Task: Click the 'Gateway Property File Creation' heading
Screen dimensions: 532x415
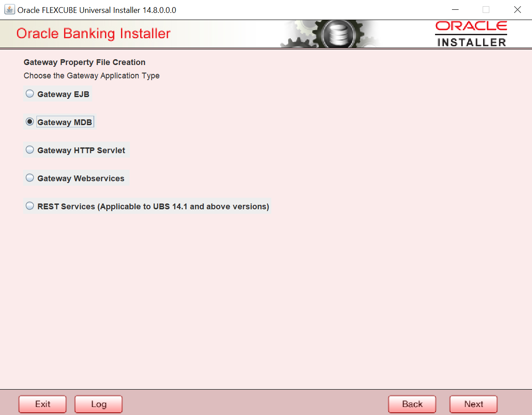Action: [x=85, y=62]
